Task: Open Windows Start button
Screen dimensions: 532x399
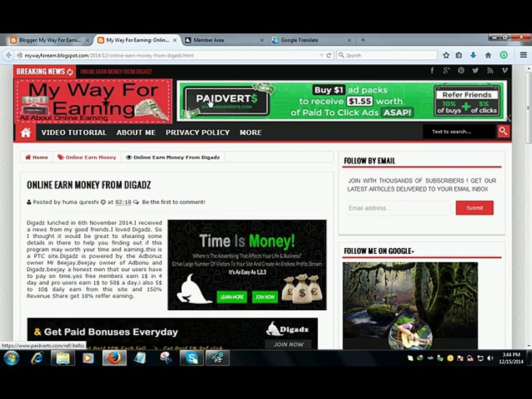Action: 11,359
